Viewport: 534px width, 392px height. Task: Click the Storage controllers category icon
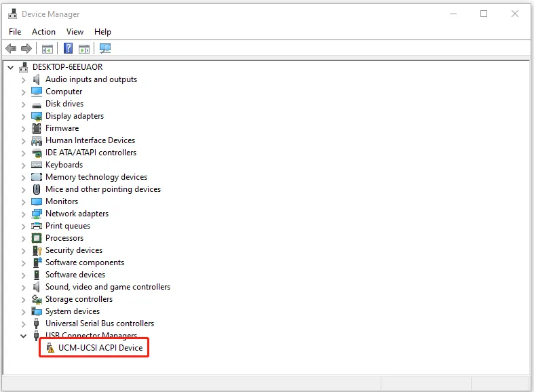pyautogui.click(x=37, y=299)
